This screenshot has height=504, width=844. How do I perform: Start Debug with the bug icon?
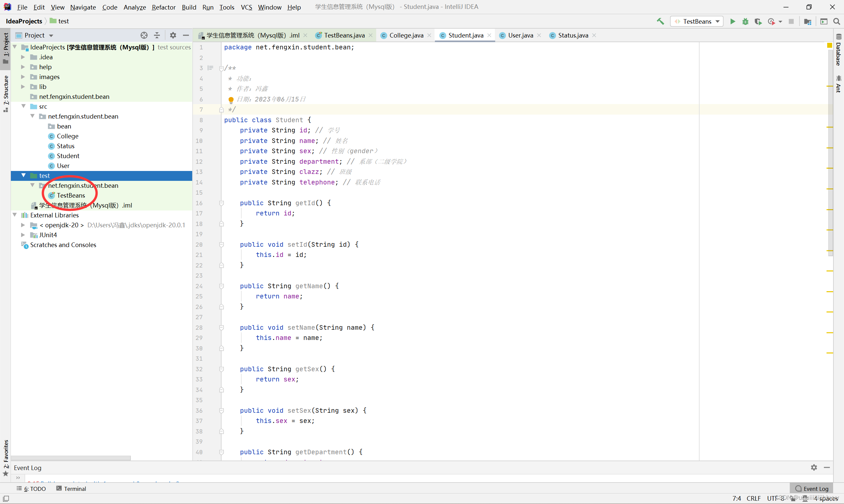coord(745,21)
